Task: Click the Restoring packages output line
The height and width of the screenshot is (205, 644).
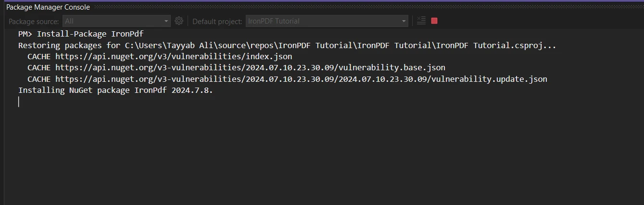Action: (x=287, y=45)
